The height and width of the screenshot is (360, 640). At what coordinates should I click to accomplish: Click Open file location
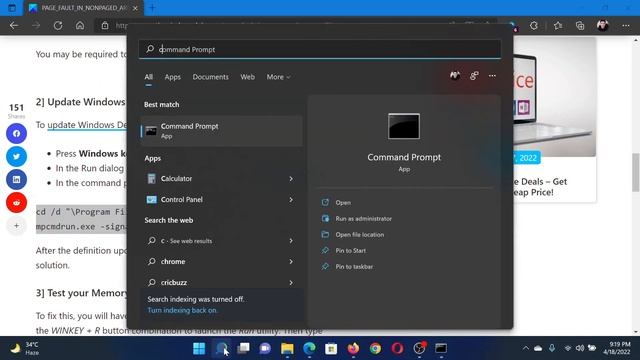(359, 235)
